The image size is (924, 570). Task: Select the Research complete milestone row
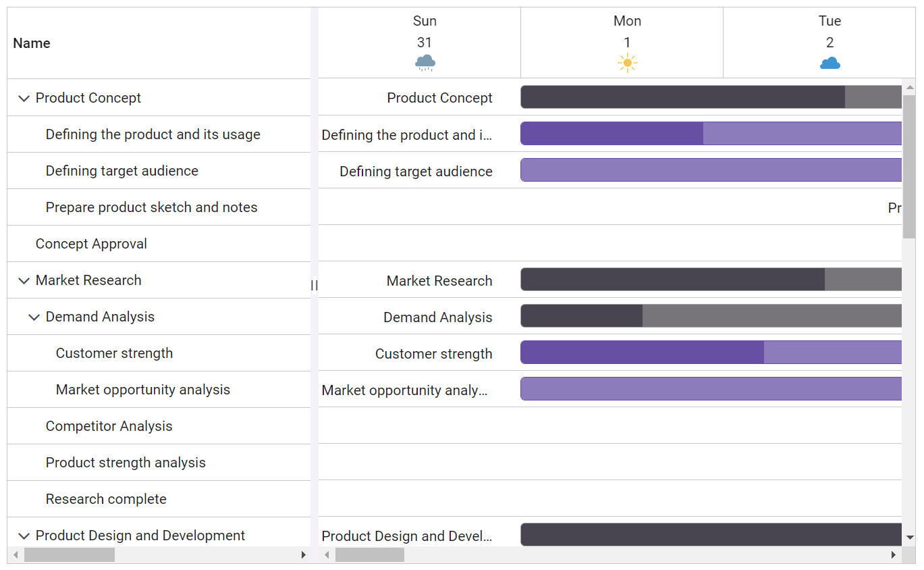(105, 499)
